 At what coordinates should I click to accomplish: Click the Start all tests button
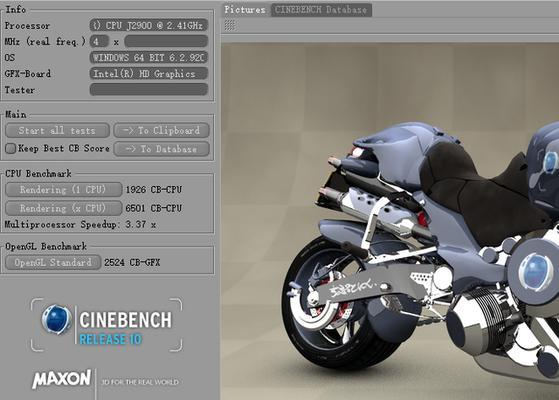pos(57,130)
